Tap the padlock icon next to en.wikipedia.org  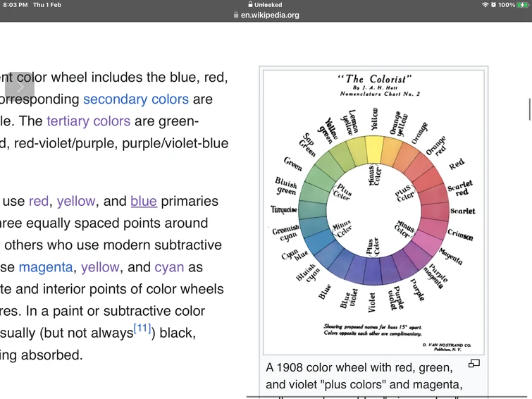coord(235,15)
